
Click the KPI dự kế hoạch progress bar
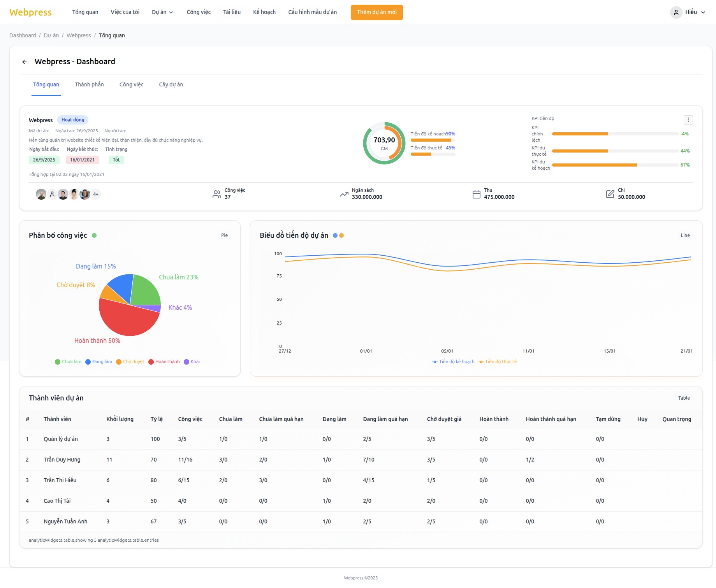[615, 165]
